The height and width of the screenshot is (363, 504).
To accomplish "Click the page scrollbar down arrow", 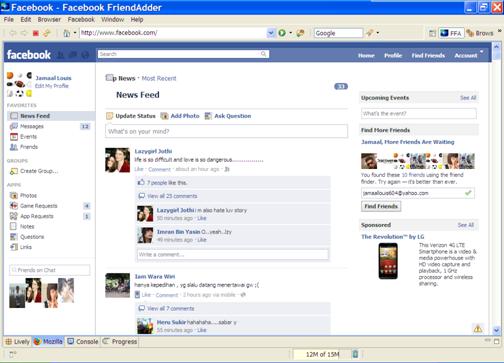I will coord(496,330).
